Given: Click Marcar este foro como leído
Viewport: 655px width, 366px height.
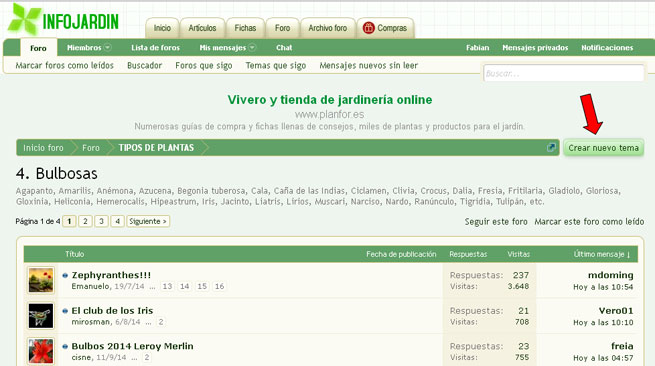Looking at the screenshot, I should pos(589,221).
